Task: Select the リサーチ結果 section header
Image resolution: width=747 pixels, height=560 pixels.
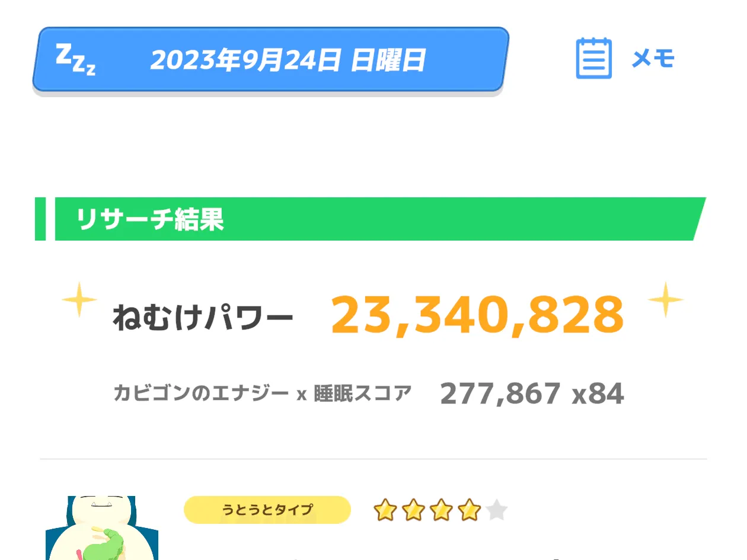Action: (x=149, y=219)
